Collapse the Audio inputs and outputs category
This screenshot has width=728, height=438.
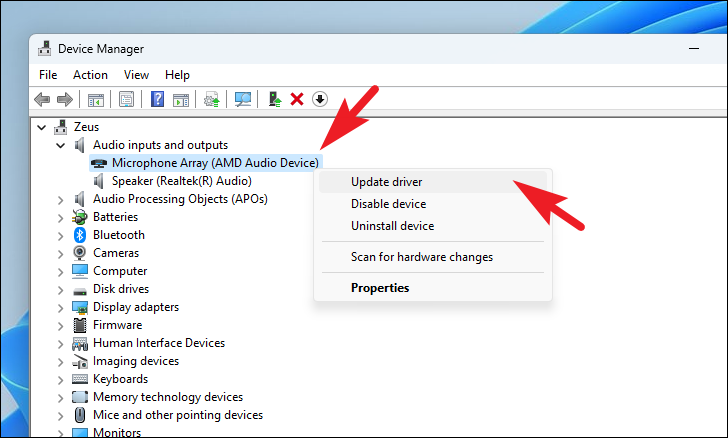click(x=62, y=145)
